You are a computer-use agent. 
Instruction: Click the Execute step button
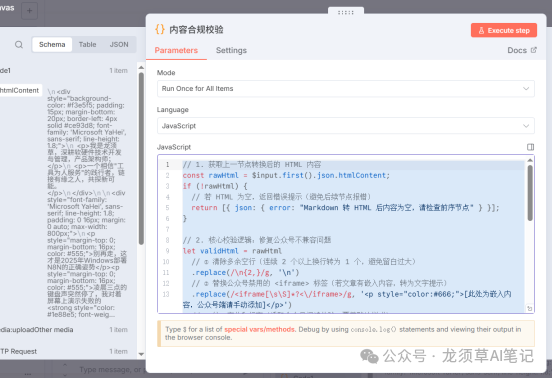click(x=504, y=30)
